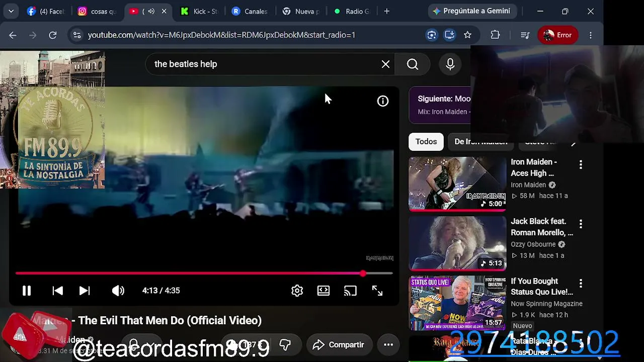This screenshot has height=362, width=644.
Task: Skip to the previous video
Action: click(58, 291)
